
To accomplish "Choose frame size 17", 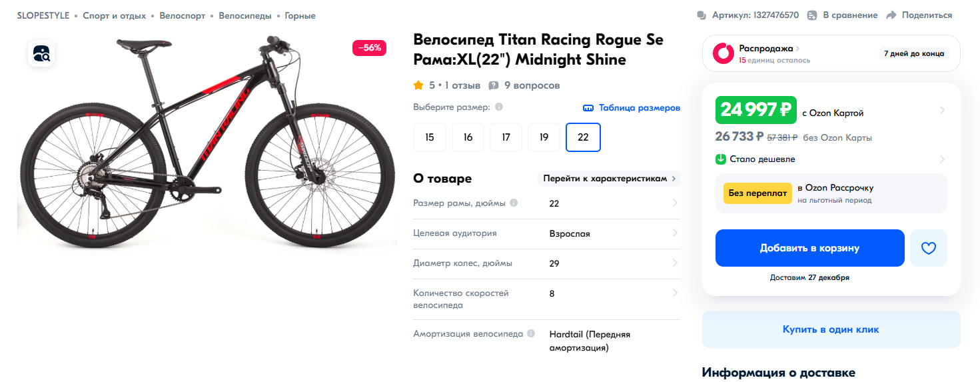I will [506, 137].
